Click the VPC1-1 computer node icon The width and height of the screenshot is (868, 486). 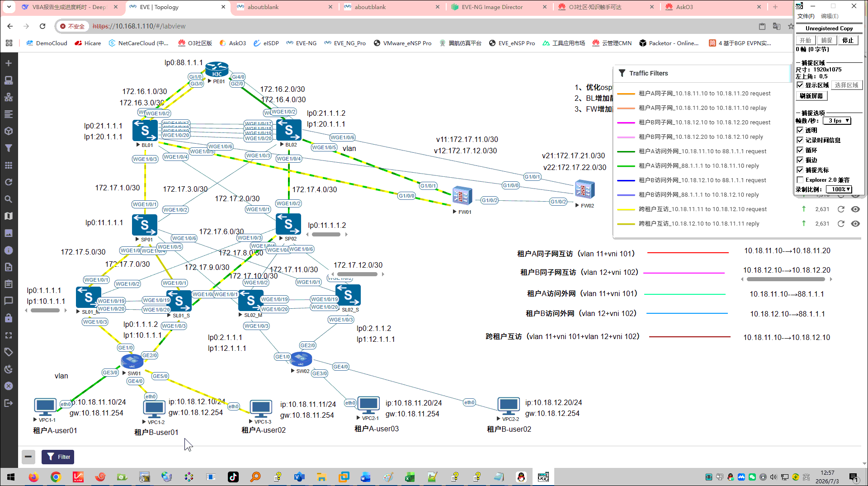pos(45,407)
